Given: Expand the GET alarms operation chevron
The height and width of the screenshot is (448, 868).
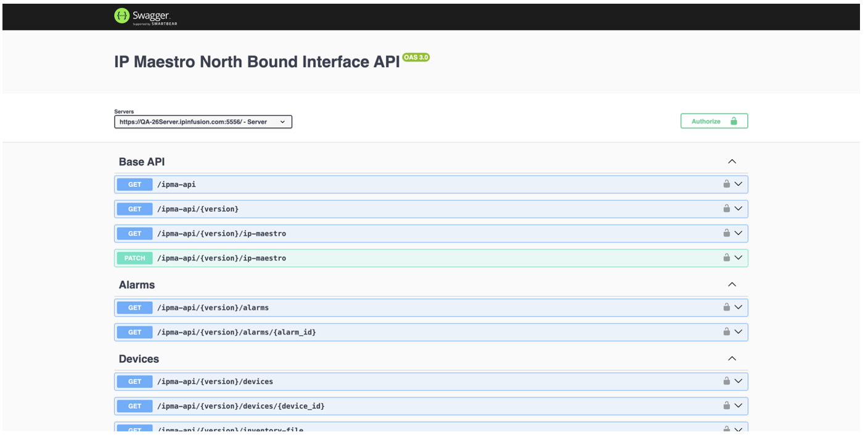Looking at the screenshot, I should (x=738, y=307).
